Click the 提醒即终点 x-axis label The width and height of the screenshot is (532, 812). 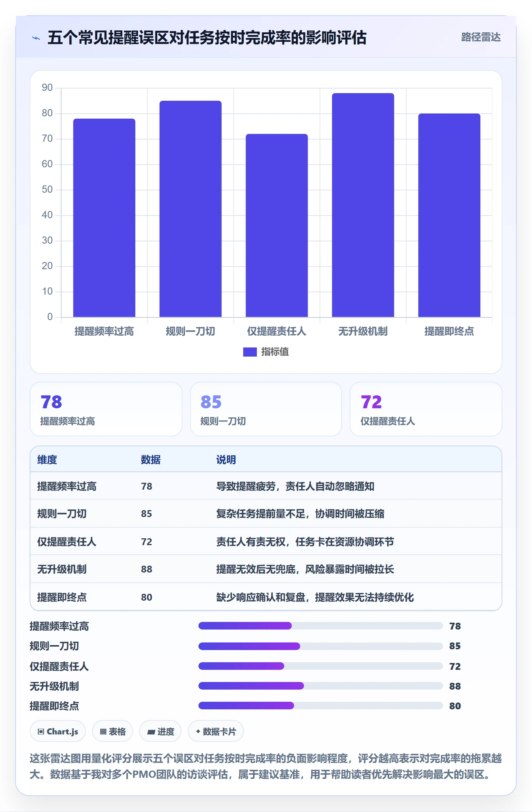click(449, 331)
